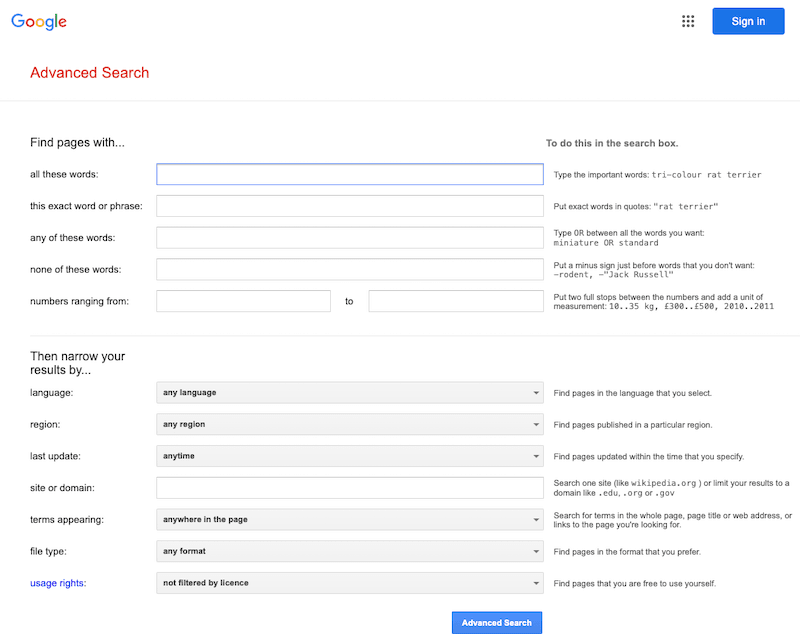Expand the 'anytime' last update dropdown
The height and width of the screenshot is (634, 800).
pyautogui.click(x=349, y=456)
